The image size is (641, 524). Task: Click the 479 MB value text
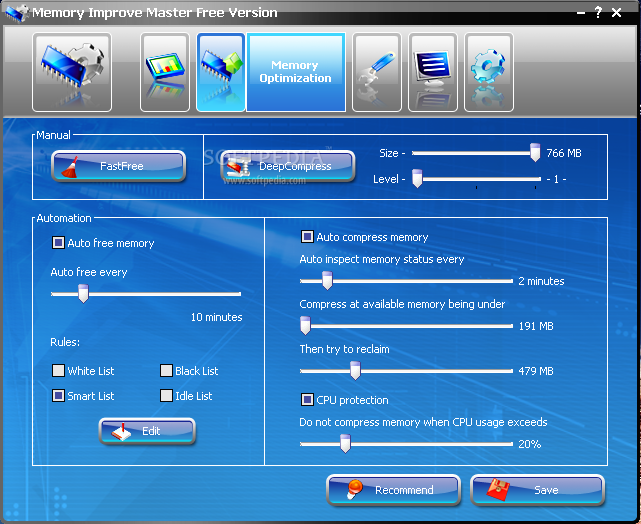click(x=536, y=371)
